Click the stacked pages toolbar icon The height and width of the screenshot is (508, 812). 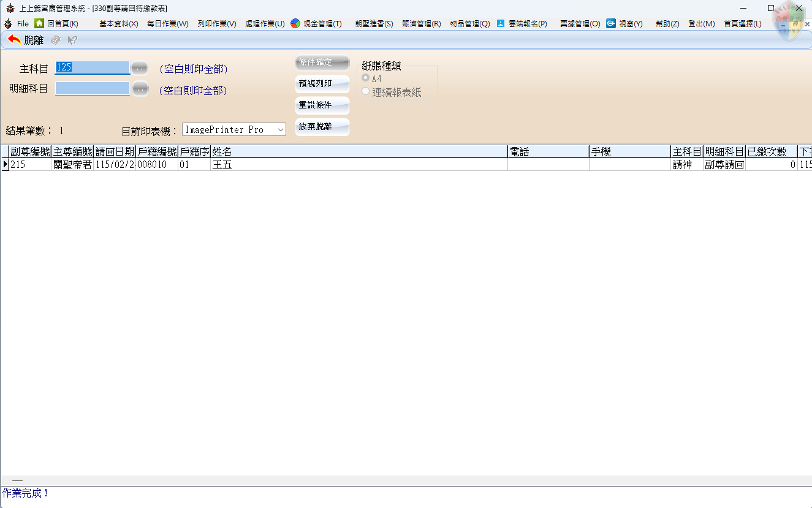(x=56, y=40)
